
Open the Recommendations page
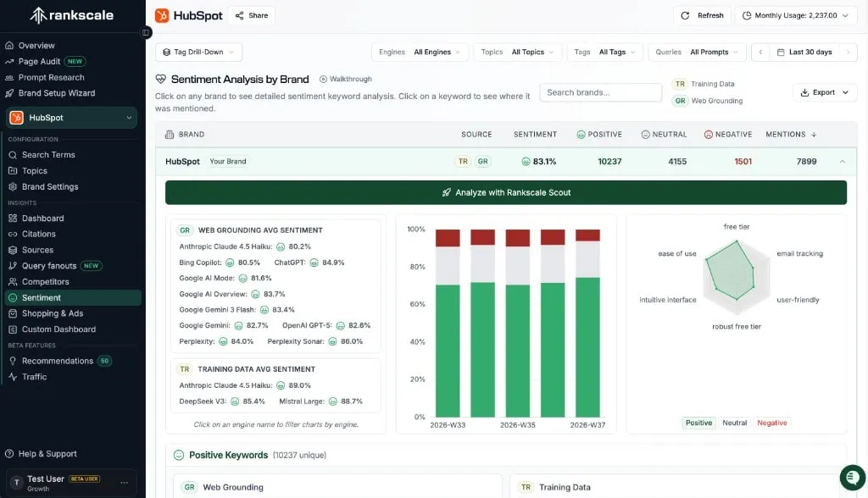tap(58, 361)
